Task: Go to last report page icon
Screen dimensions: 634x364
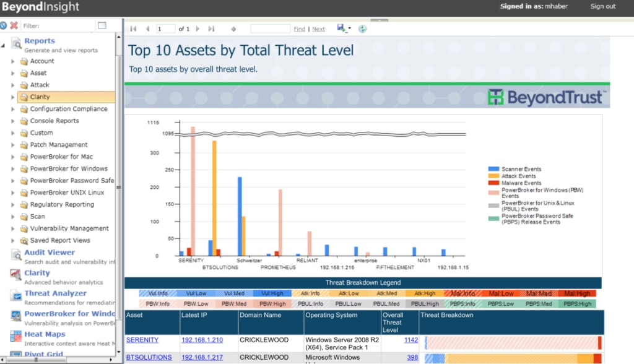Action: (211, 28)
